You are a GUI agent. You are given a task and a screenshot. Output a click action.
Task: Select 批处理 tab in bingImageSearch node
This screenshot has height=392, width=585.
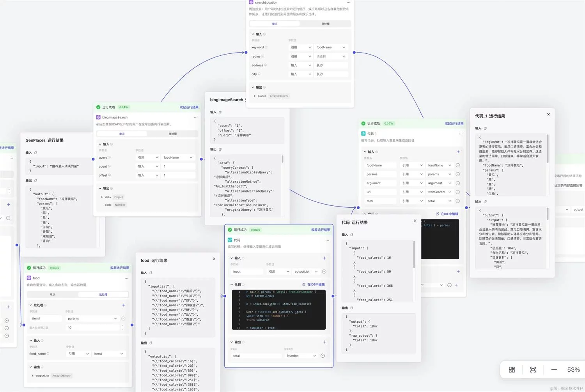tap(172, 134)
